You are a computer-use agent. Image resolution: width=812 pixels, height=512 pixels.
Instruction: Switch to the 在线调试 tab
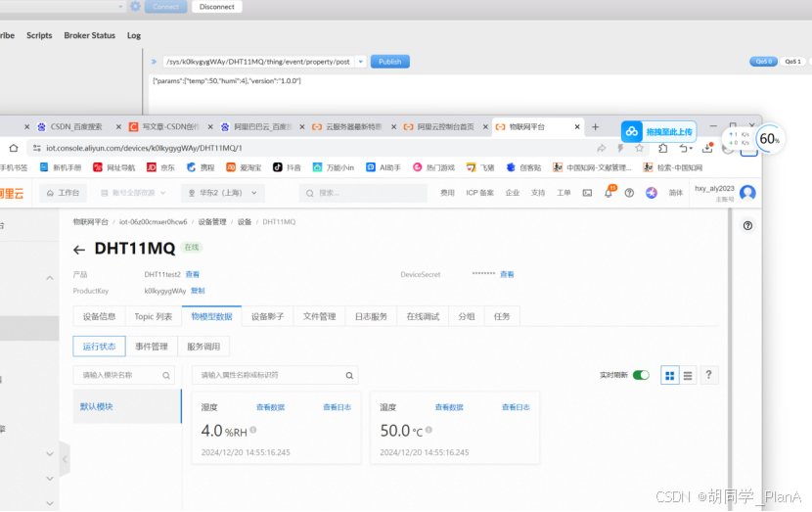(423, 316)
